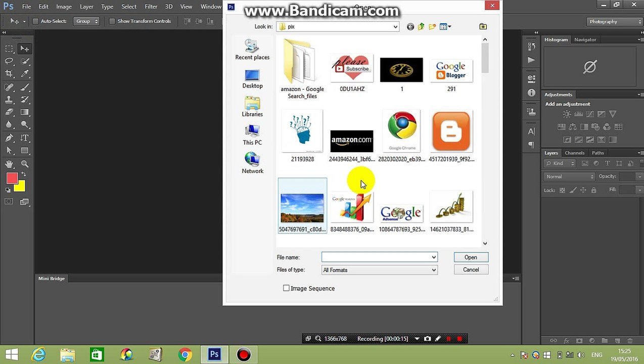This screenshot has height=364, width=644.
Task: Open the Actions panel play icon
Action: point(531,60)
